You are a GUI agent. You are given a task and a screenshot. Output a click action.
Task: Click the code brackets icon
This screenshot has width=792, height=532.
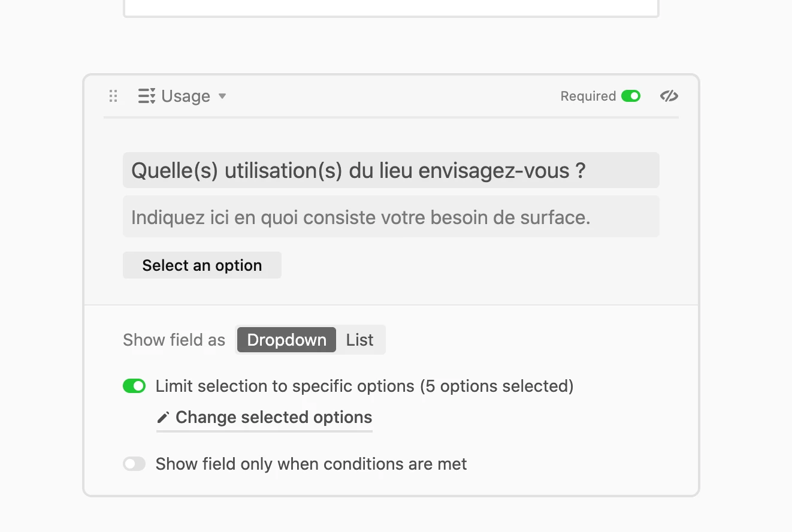pos(669,96)
